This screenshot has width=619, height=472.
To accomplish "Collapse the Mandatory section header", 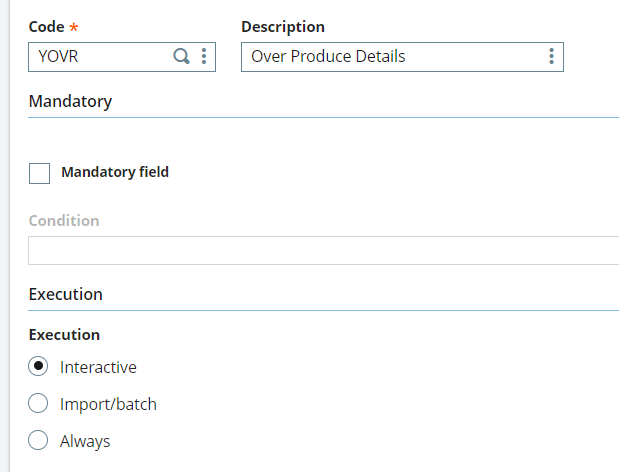I will (71, 101).
